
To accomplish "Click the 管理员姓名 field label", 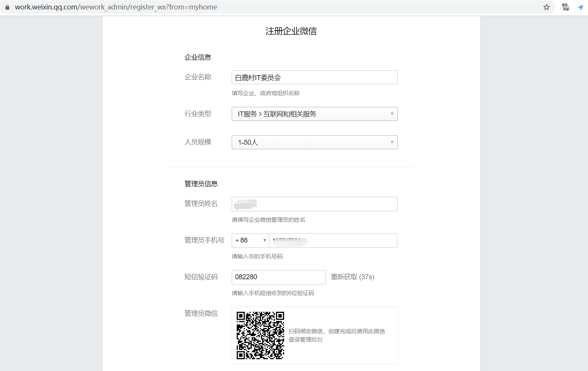I will click(201, 204).
